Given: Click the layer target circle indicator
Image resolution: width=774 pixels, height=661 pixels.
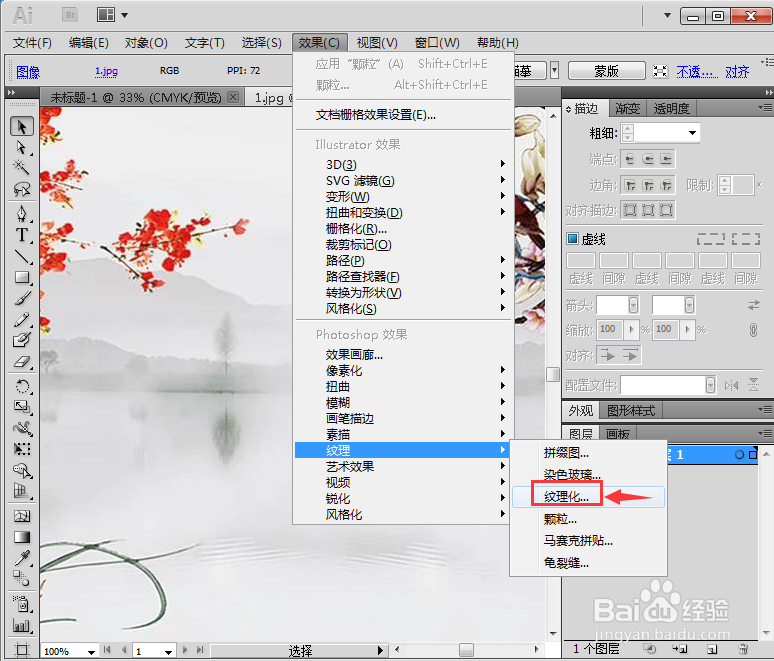Looking at the screenshot, I should pos(739,455).
